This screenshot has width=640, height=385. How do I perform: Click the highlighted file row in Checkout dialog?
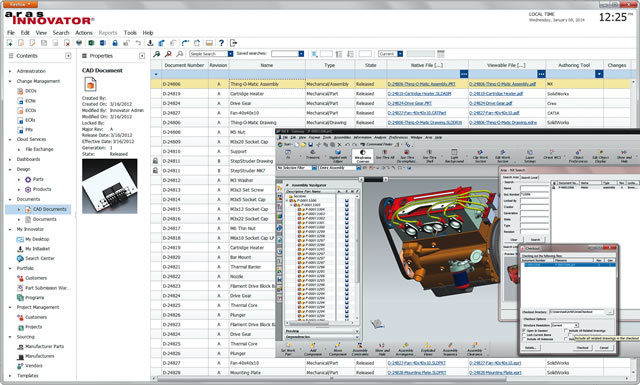pos(569,265)
